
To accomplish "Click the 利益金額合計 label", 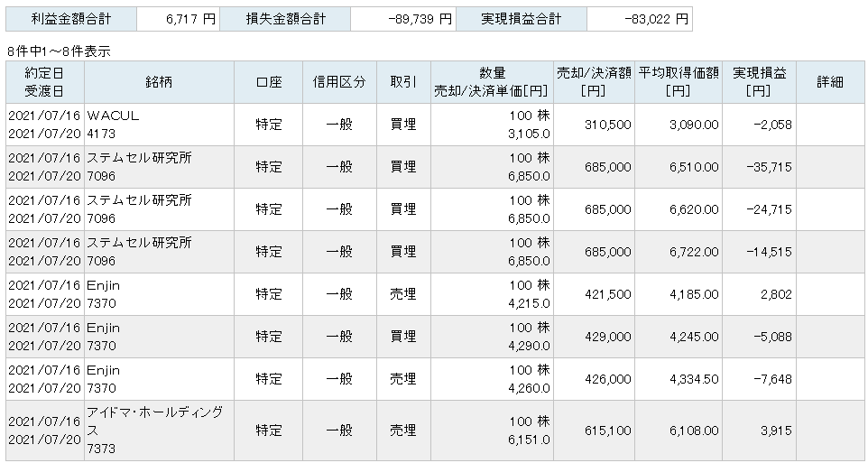I will coord(71,19).
